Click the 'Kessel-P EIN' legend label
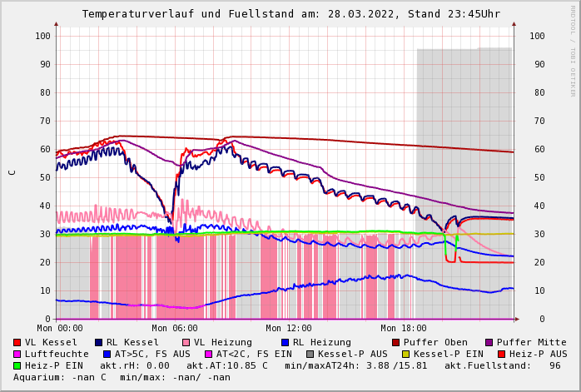This screenshot has width=581, height=392. [x=449, y=355]
